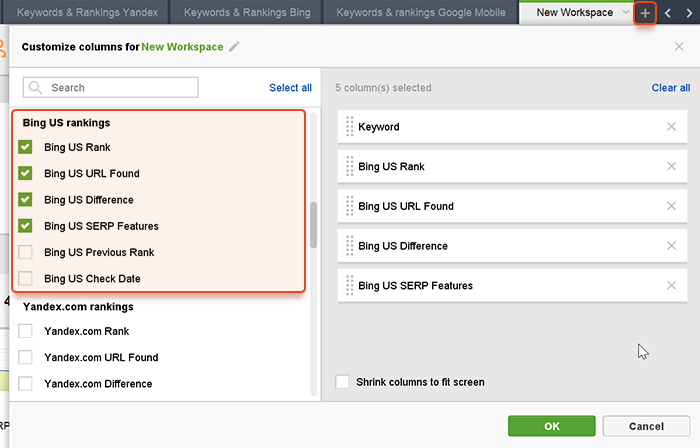Enable Yandex.com Difference column
Viewport: 700px width, 448px height.
point(25,384)
